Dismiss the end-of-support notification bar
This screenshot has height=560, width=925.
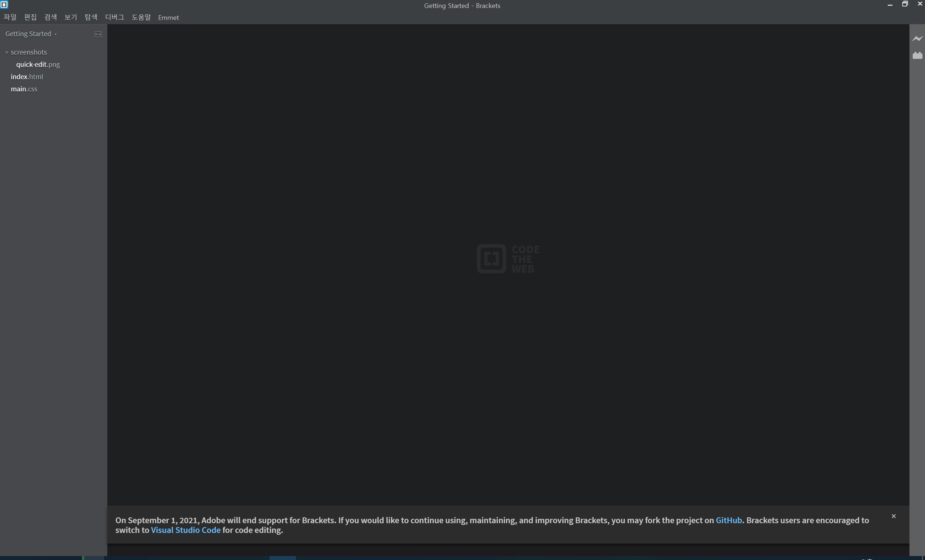click(894, 516)
